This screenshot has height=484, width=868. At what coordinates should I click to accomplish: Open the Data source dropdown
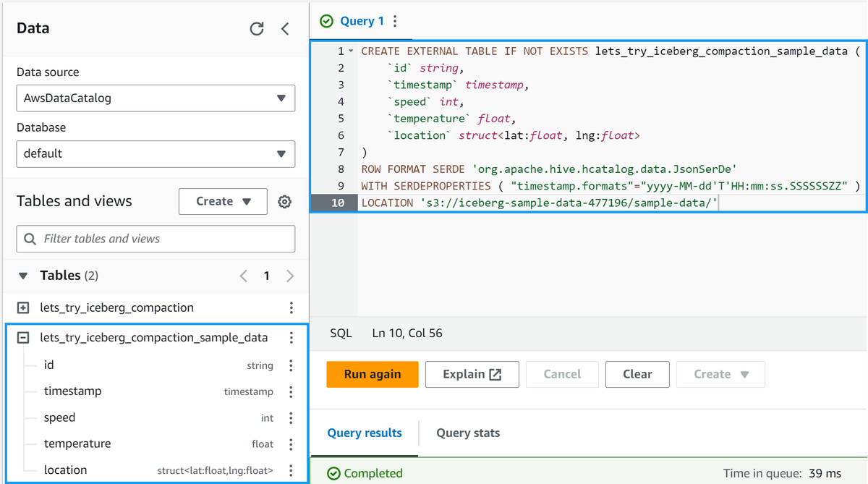pyautogui.click(x=156, y=98)
